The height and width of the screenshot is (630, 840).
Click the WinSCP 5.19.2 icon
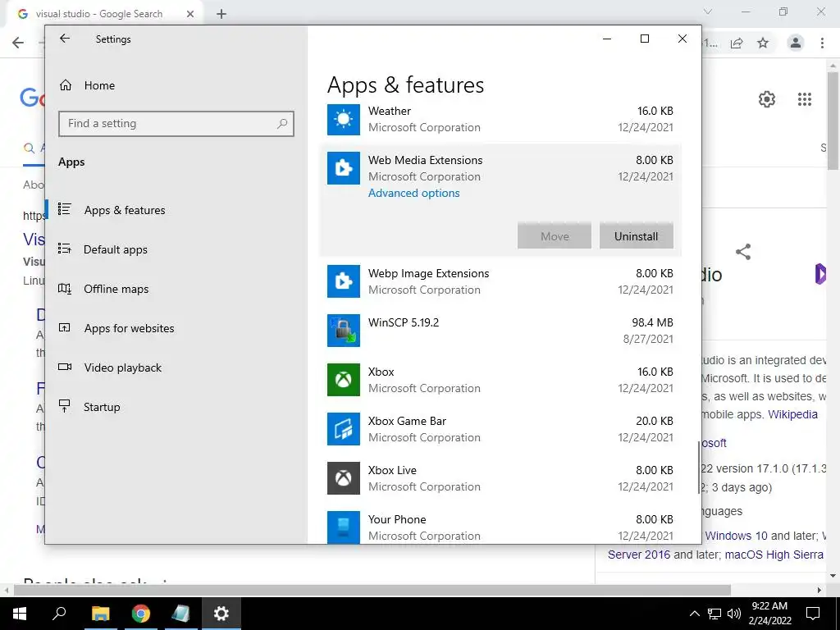tap(344, 331)
